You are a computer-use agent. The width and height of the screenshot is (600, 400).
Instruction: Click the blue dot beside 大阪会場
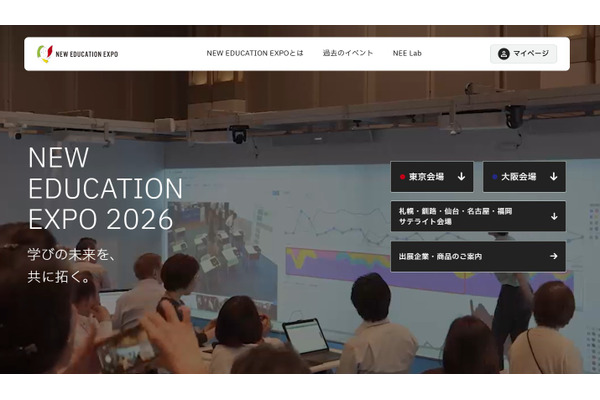[495, 177]
